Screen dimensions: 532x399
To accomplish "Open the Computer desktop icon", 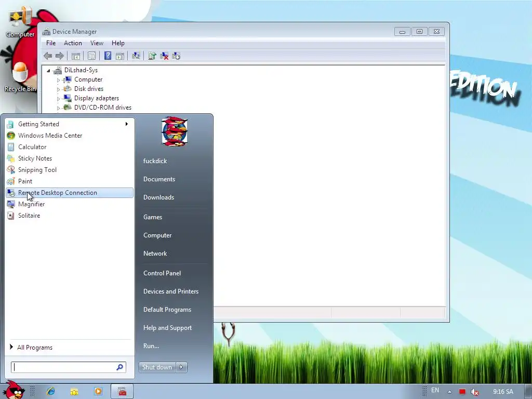I will pyautogui.click(x=20, y=22).
